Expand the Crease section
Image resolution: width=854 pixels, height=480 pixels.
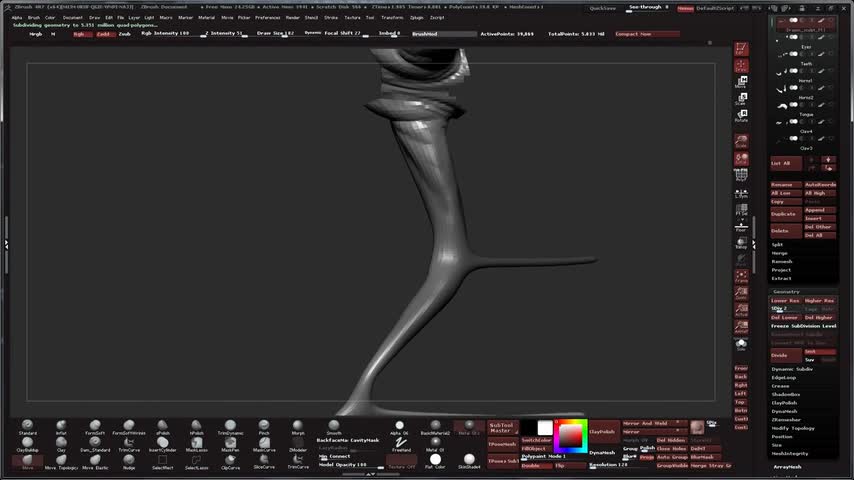click(780, 386)
